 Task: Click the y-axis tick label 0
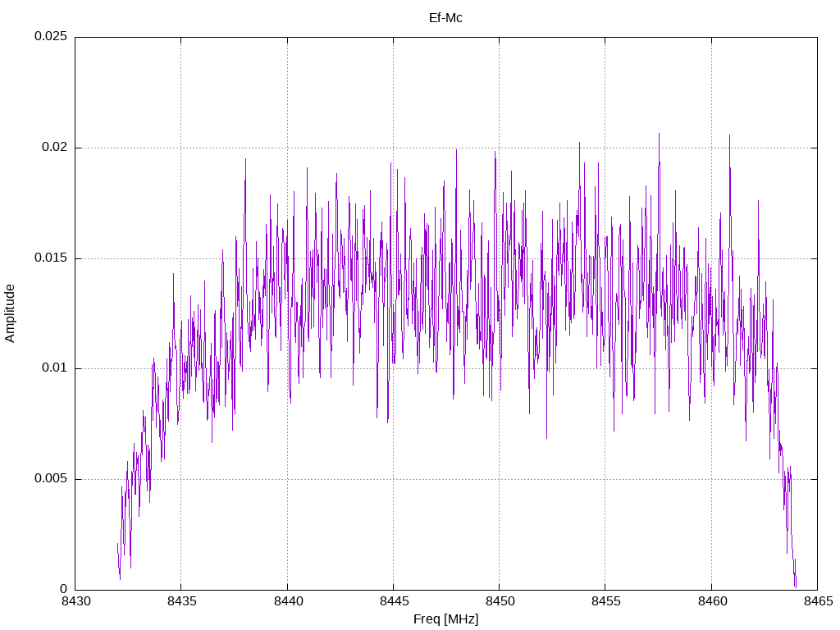click(64, 589)
